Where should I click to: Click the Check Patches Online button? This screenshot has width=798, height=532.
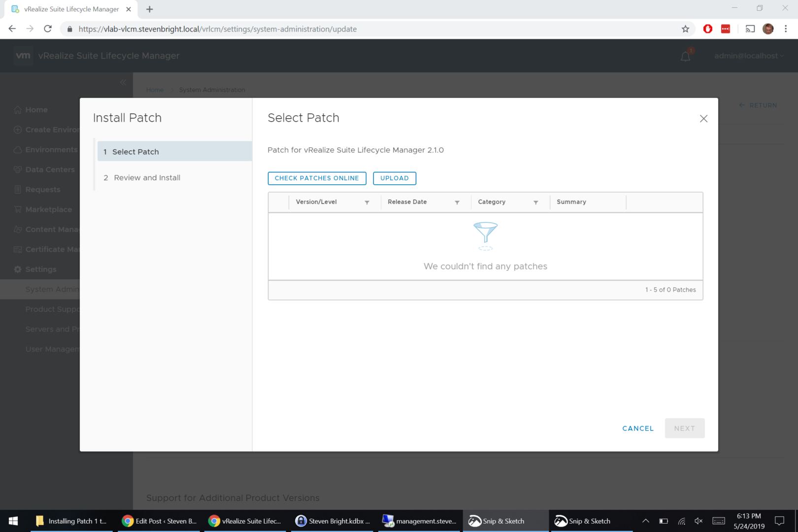point(317,178)
